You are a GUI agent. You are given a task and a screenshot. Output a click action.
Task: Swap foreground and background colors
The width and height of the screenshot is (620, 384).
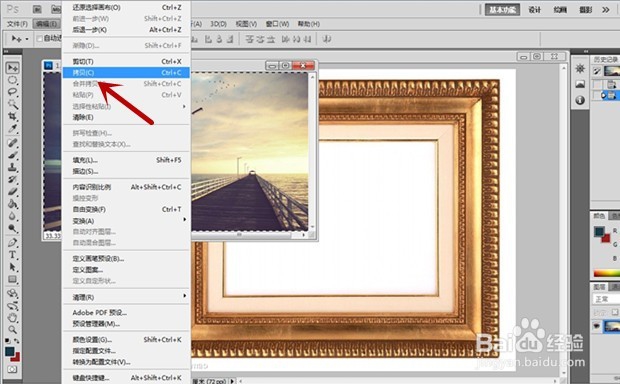tap(17, 340)
